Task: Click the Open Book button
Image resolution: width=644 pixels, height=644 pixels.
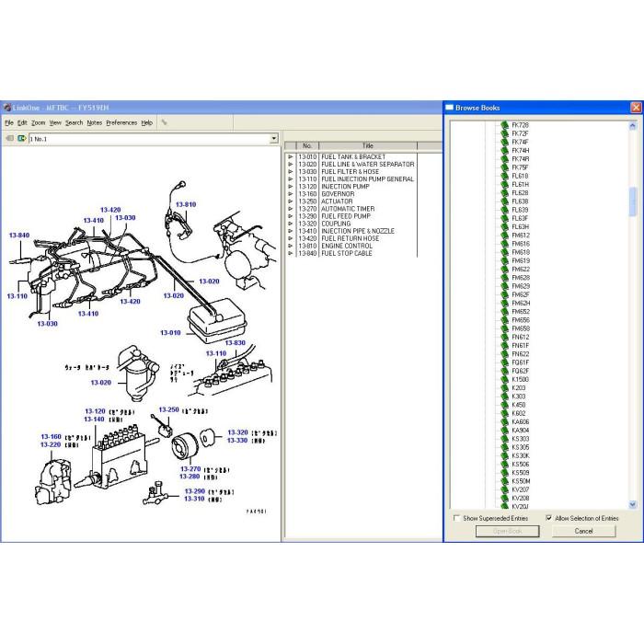Action: [507, 531]
